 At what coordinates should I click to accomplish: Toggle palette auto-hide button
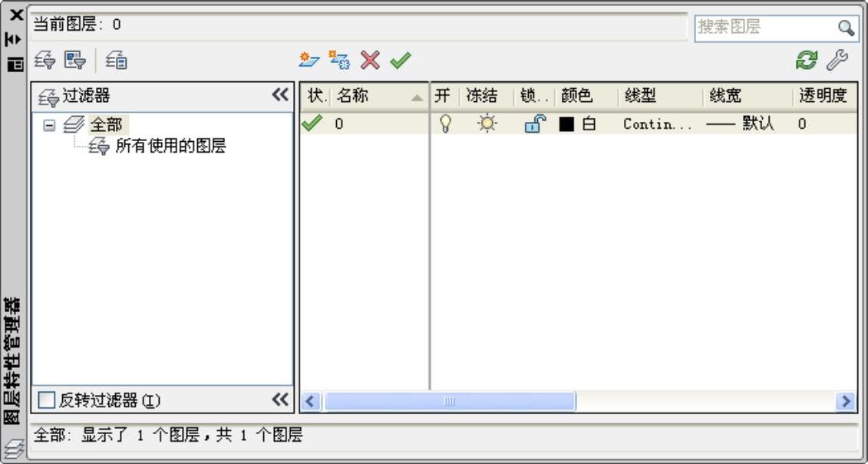[13, 39]
